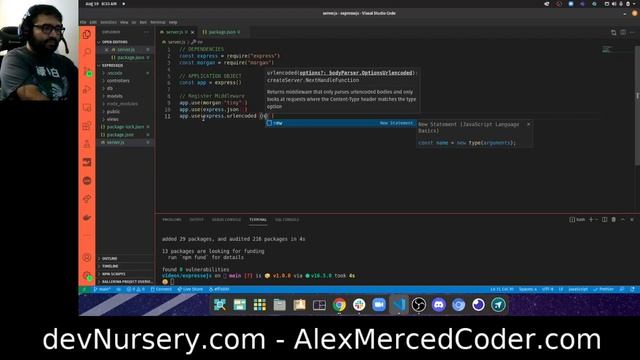Select the 'new' autocomplete suggestion
Viewport: 640px width, 360px height.
[340, 123]
